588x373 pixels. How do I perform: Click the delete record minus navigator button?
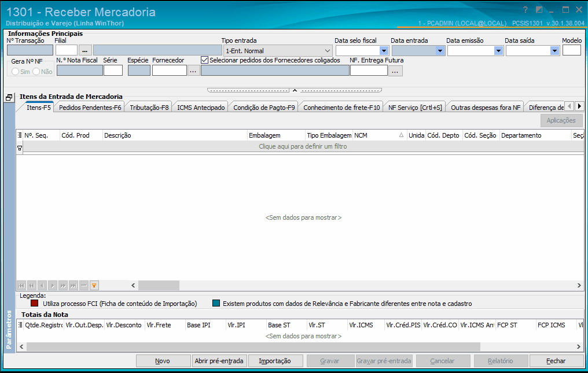pyautogui.click(x=83, y=286)
